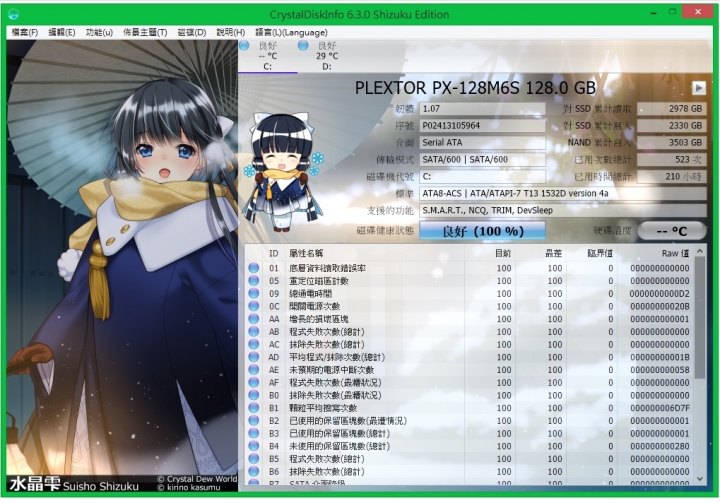Click the 良好 (100 %) health status button

click(482, 231)
